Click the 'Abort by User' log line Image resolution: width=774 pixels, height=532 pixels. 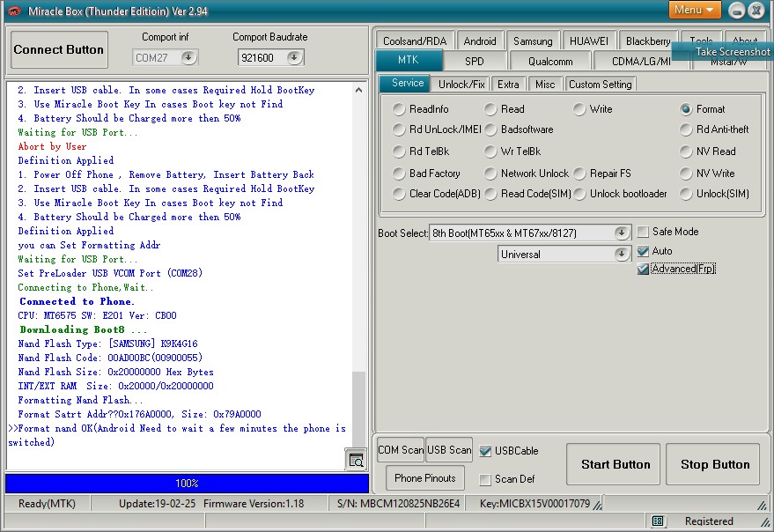point(52,146)
